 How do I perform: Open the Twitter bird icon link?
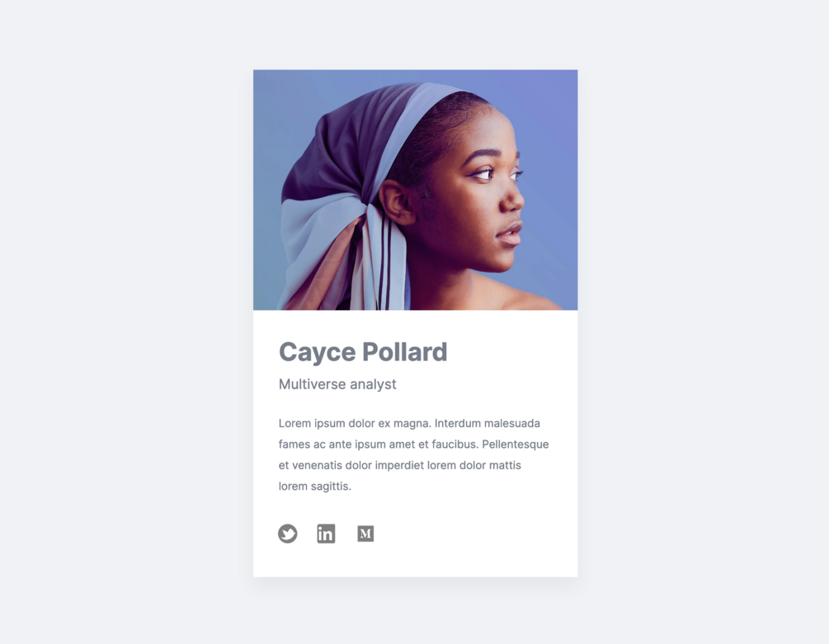(x=288, y=534)
